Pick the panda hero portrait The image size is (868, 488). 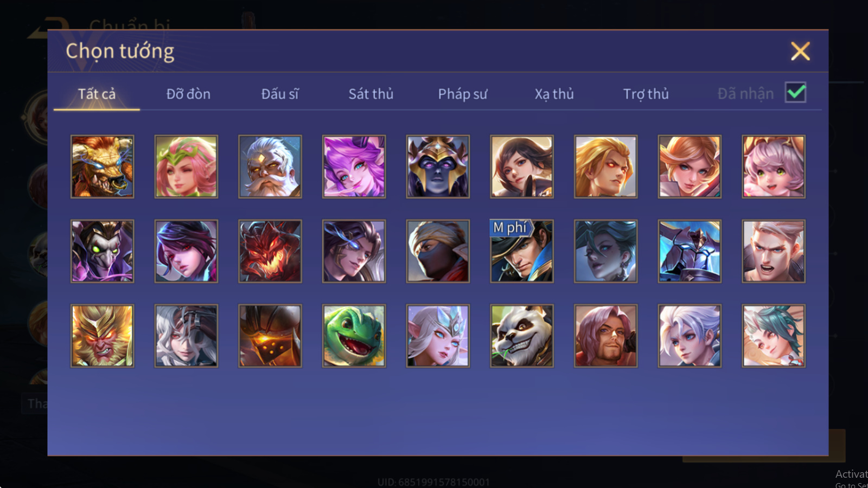[522, 336]
